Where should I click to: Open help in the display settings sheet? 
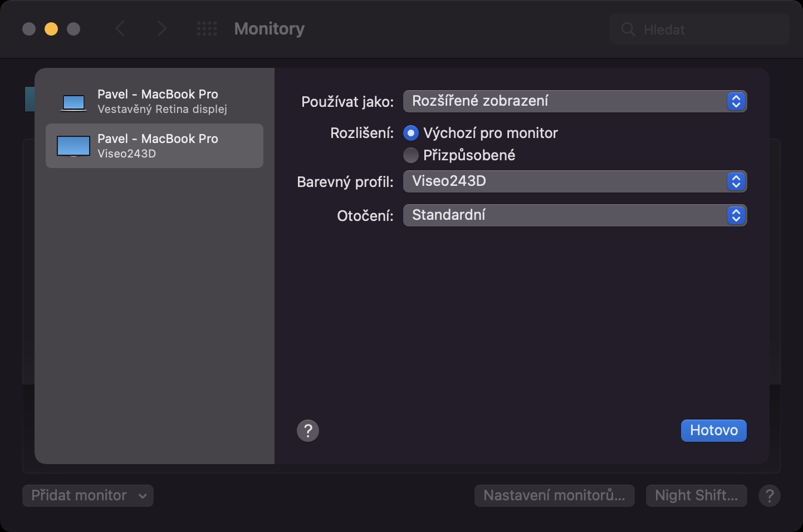308,430
